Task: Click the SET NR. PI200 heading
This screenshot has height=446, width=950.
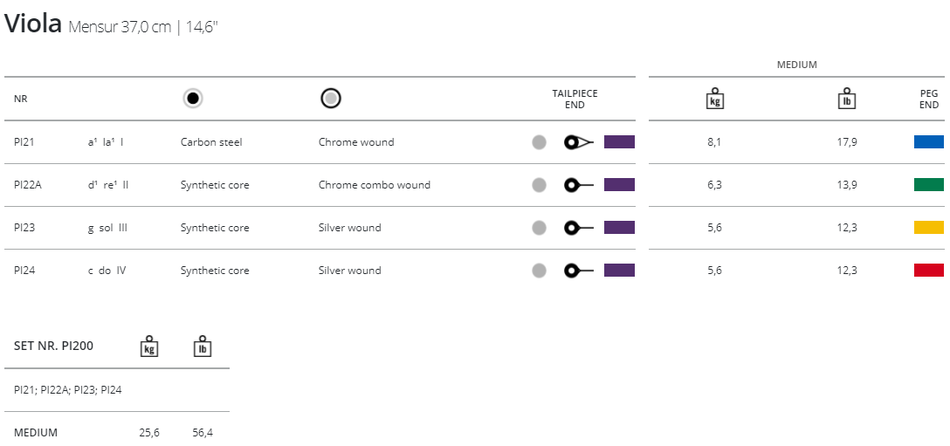Action: (53, 346)
